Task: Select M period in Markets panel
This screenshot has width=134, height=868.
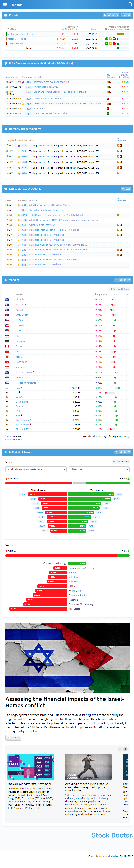Action: 125,280
